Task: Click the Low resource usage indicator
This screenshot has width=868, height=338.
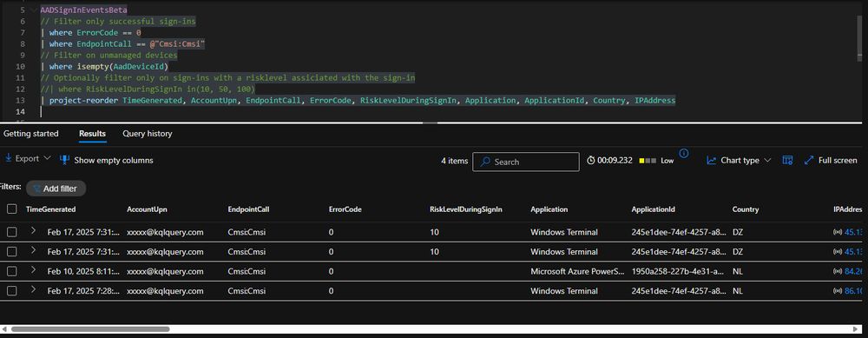Action: coord(656,161)
